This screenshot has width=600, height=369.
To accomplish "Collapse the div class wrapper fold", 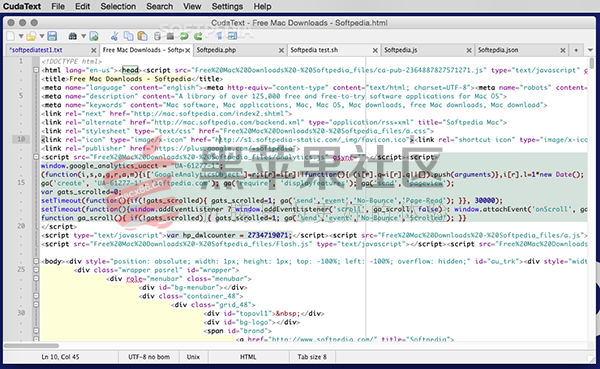I will [x=36, y=270].
